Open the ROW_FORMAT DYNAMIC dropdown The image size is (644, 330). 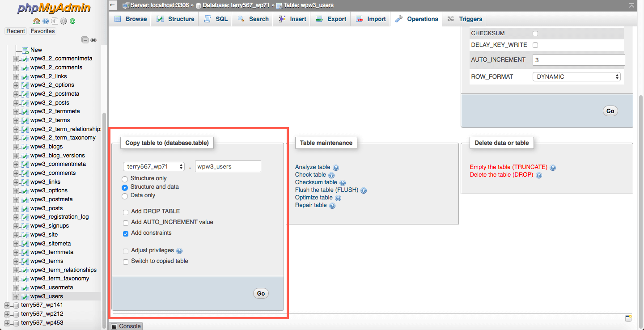576,76
